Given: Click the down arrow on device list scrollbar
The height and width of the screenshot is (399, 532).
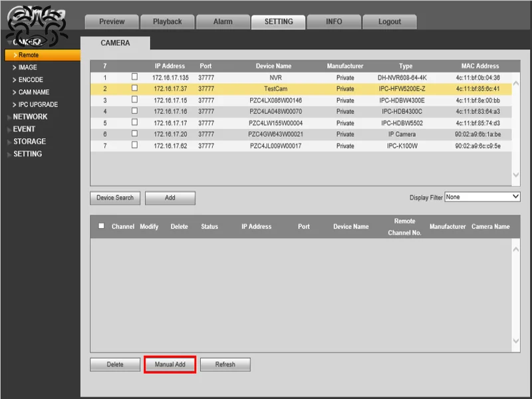Looking at the screenshot, I should coord(515,175).
